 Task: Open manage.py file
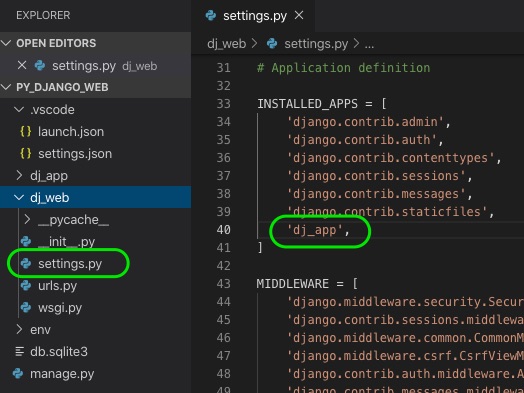(x=62, y=374)
